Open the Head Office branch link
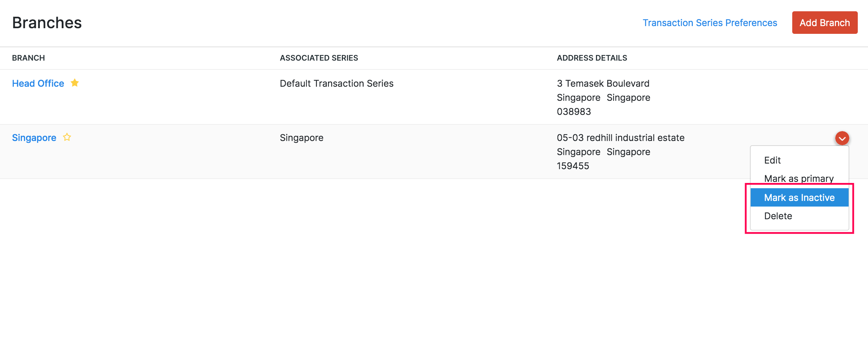The image size is (868, 362). [38, 84]
